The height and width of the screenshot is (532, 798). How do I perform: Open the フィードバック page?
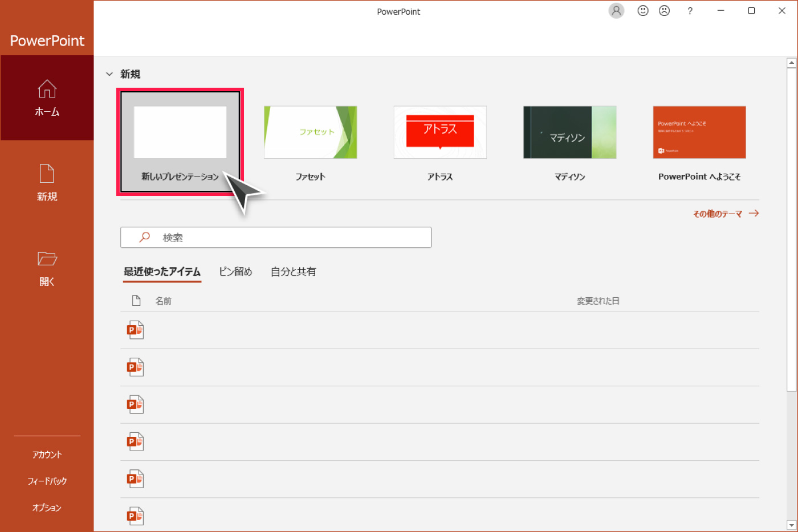(47, 481)
